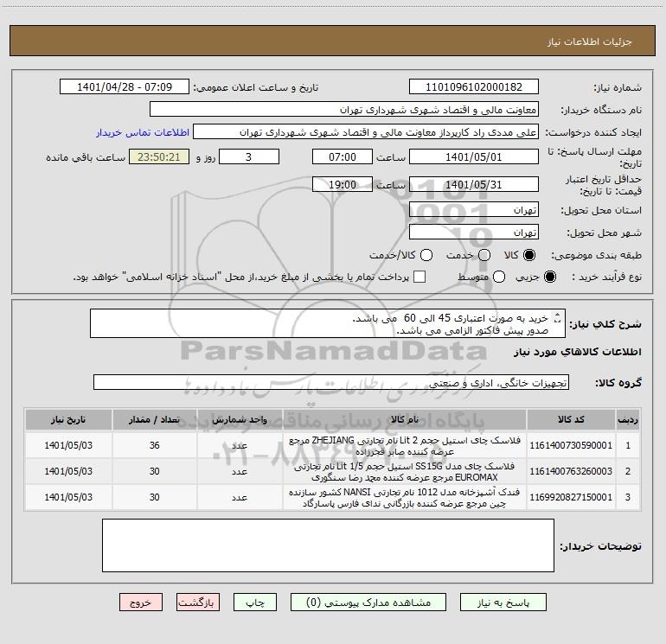The width and height of the screenshot is (666, 644).
Task: Click item code 1161400730590001
Action: click(x=571, y=445)
